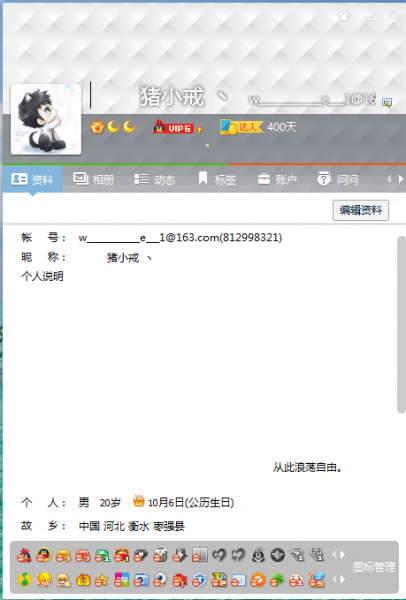Click the red penguin icon in first icon row
The width and height of the screenshot is (406, 600).
coord(24,554)
